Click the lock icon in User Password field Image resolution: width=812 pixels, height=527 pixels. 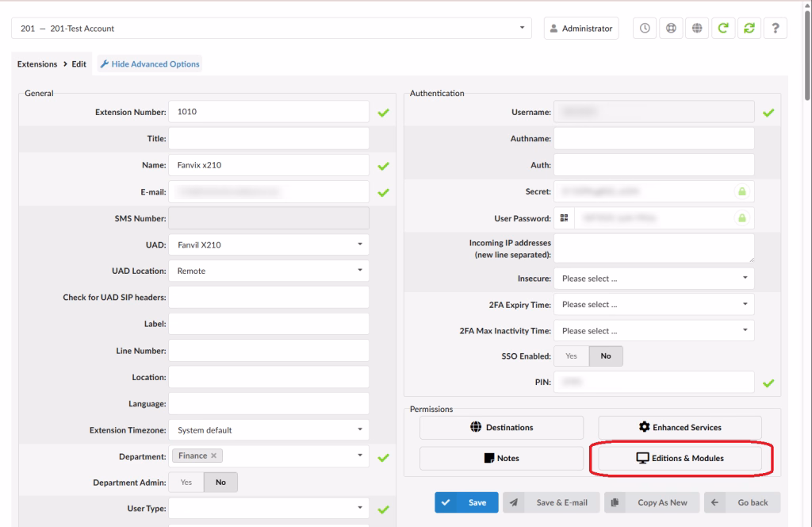[x=742, y=218]
